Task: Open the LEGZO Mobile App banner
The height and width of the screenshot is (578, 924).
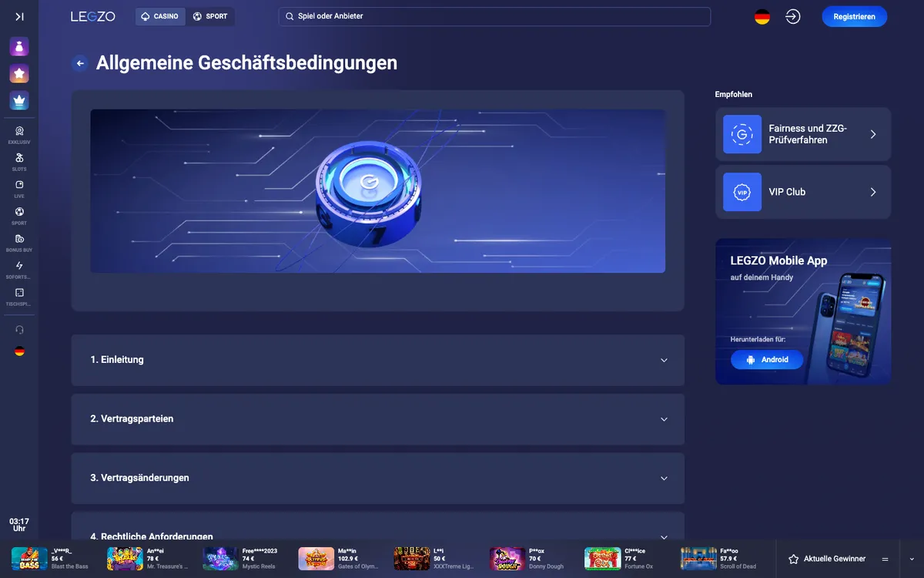Action: click(803, 311)
